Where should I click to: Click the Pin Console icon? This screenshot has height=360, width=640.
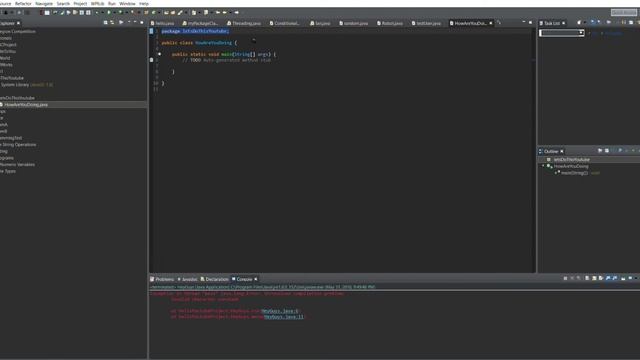(623, 278)
